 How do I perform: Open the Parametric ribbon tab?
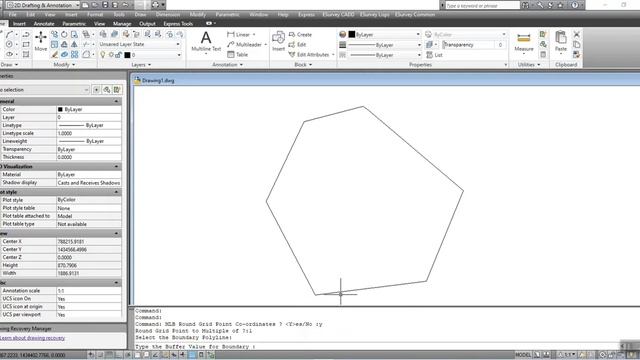[74, 24]
